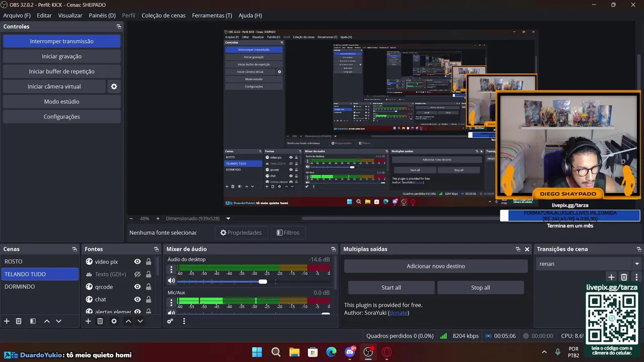Zoom in the preview with plus
Screen dimensions: 644x362
(x=157, y=219)
